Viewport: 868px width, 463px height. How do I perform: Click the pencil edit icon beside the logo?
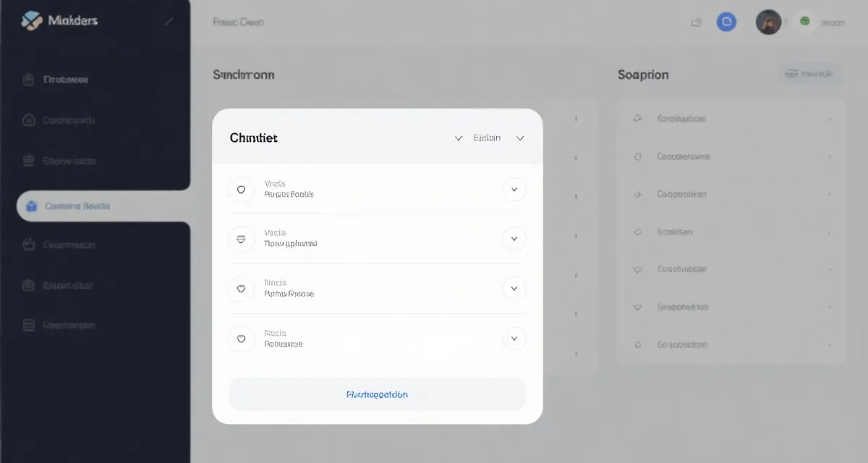pos(169,22)
